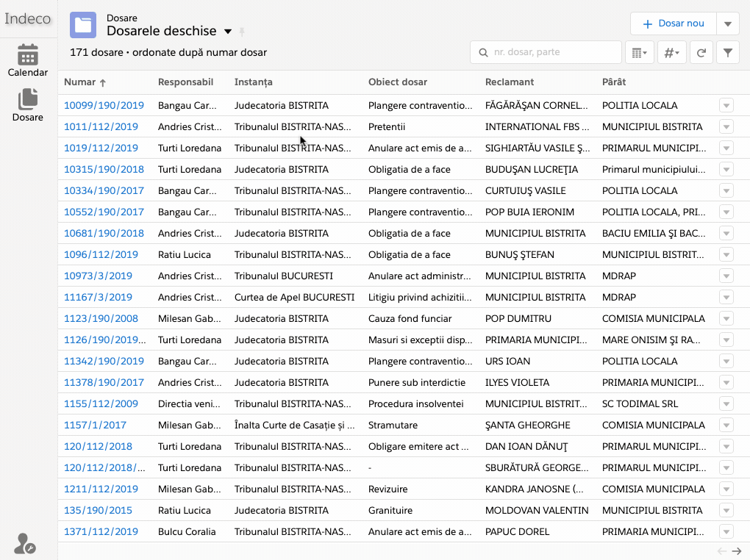Open the Dosare section in sidebar
Viewport: 750px width, 560px height.
28,105
